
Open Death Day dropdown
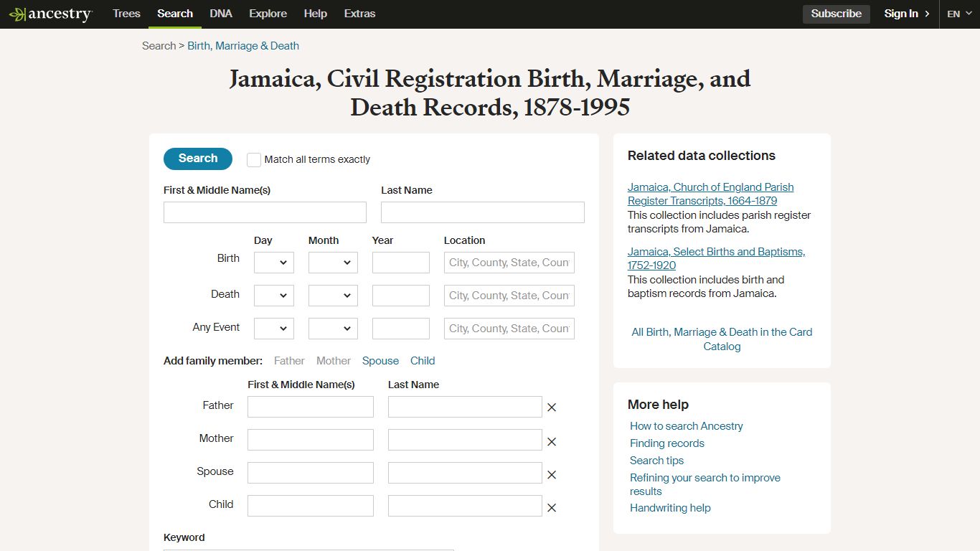[274, 296]
